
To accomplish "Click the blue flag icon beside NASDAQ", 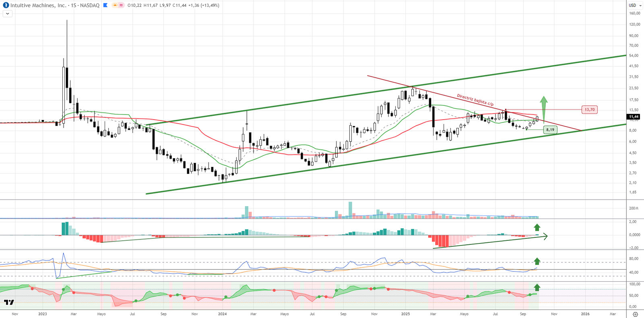I will pos(105,5).
